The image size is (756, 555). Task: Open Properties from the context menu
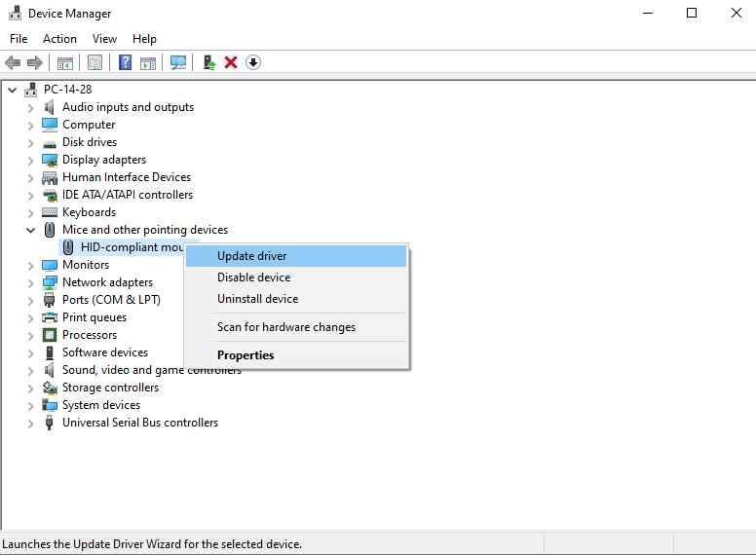pos(296,355)
